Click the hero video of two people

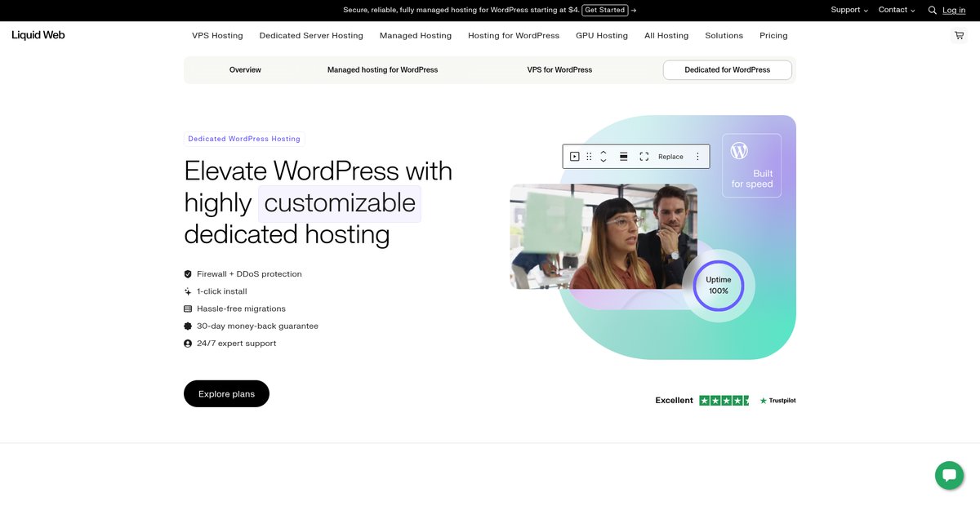point(604,237)
